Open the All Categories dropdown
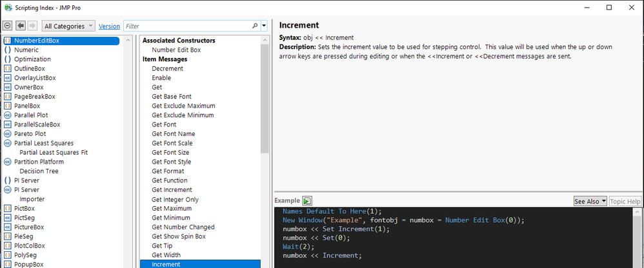The width and height of the screenshot is (644, 268). point(68,26)
